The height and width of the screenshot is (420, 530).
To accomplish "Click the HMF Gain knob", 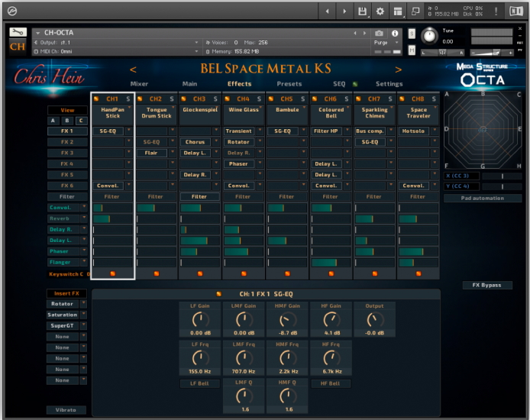I will 286,320.
